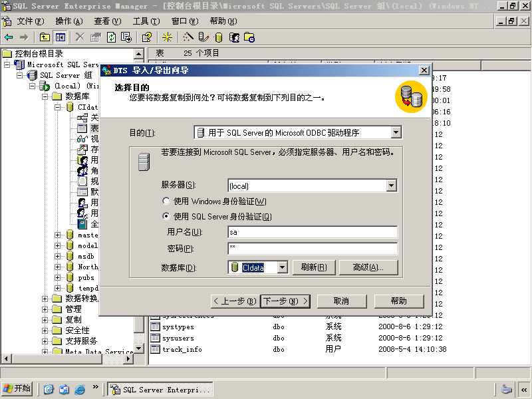Close the DTS wizard dialog
The width and height of the screenshot is (532, 399).
[x=424, y=70]
